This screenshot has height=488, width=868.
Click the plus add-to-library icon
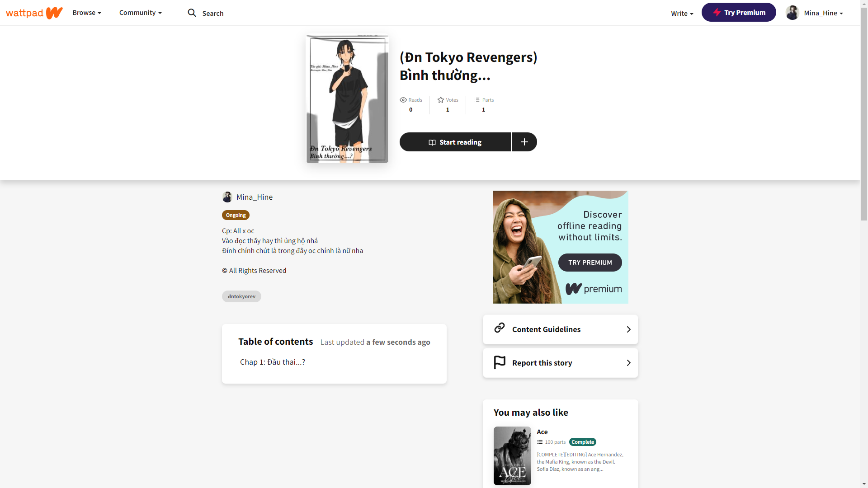point(524,142)
